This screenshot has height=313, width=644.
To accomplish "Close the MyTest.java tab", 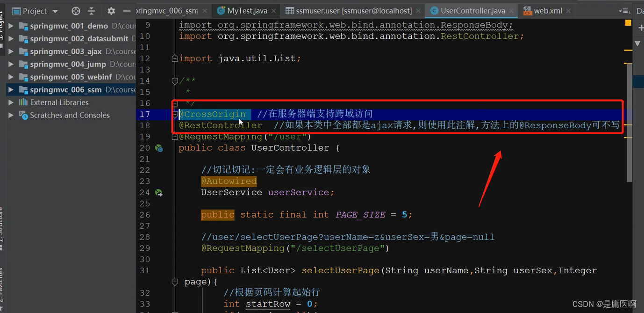I will click(x=273, y=11).
